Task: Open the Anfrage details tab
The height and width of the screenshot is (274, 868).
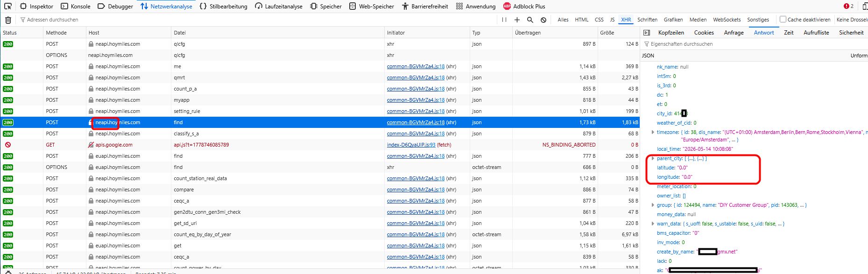Action: [x=734, y=33]
